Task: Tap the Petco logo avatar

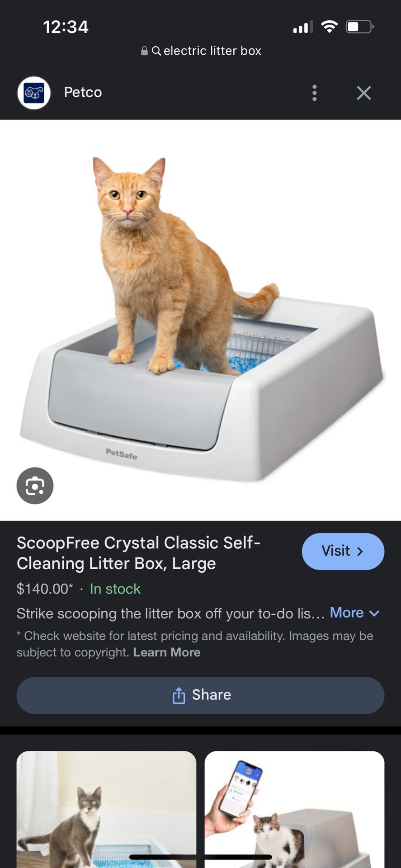Action: click(x=34, y=93)
